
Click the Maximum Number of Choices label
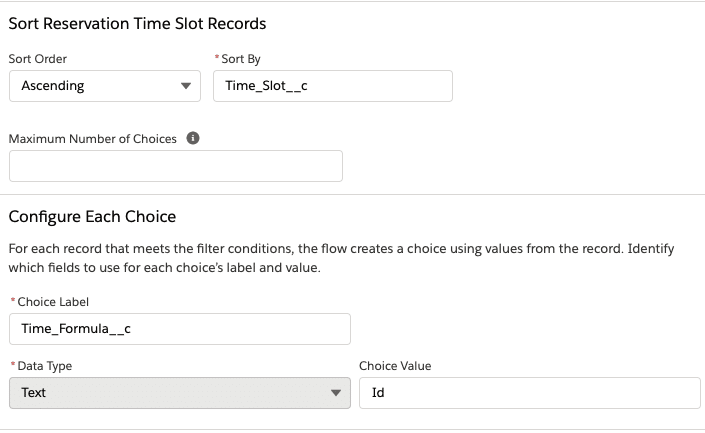coord(93,139)
